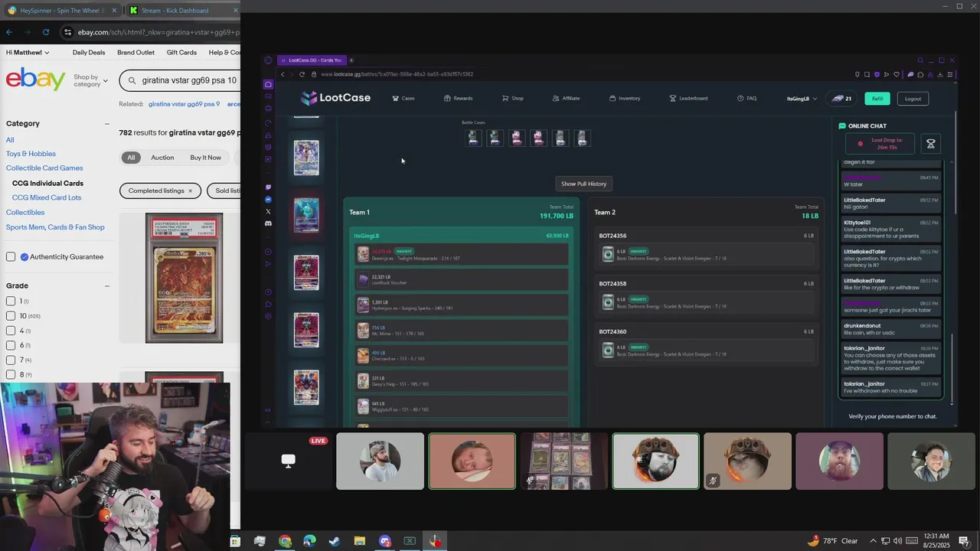Open X icon in browser sidebar
The width and height of the screenshot is (980, 551).
[268, 211]
